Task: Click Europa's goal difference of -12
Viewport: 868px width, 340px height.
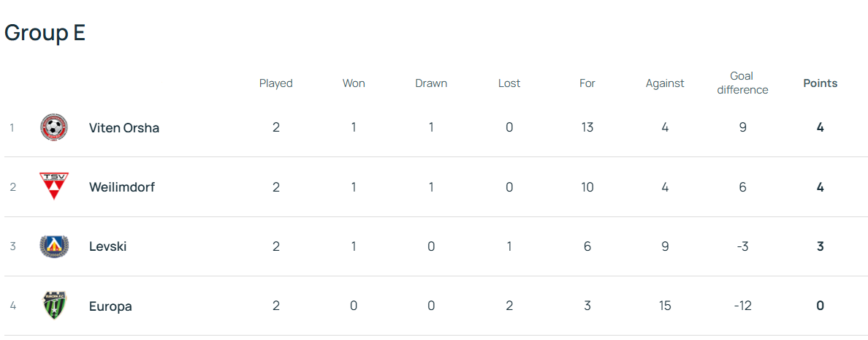Action: click(x=742, y=306)
